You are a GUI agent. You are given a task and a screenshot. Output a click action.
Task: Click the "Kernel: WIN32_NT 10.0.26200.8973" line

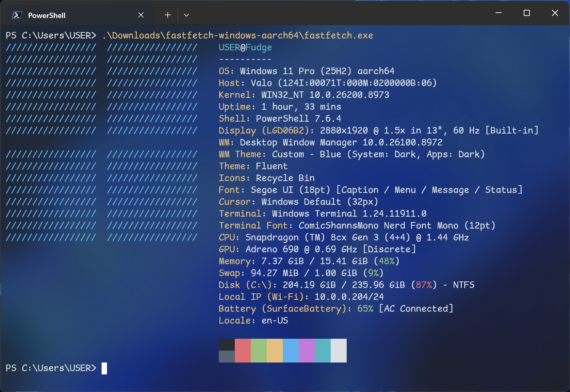click(x=304, y=95)
